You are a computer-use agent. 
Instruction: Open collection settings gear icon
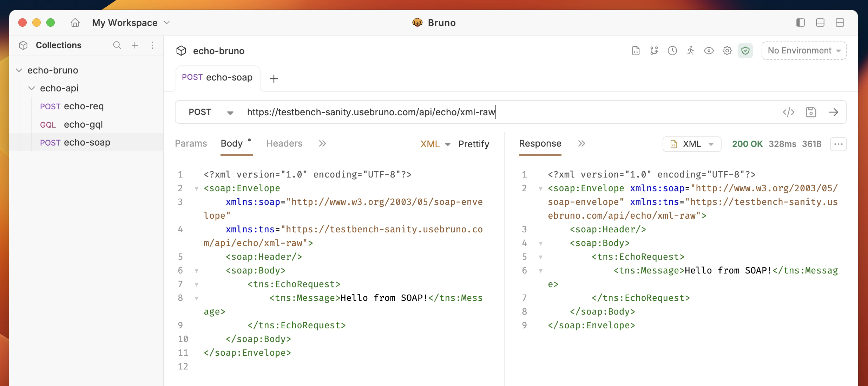pos(727,51)
